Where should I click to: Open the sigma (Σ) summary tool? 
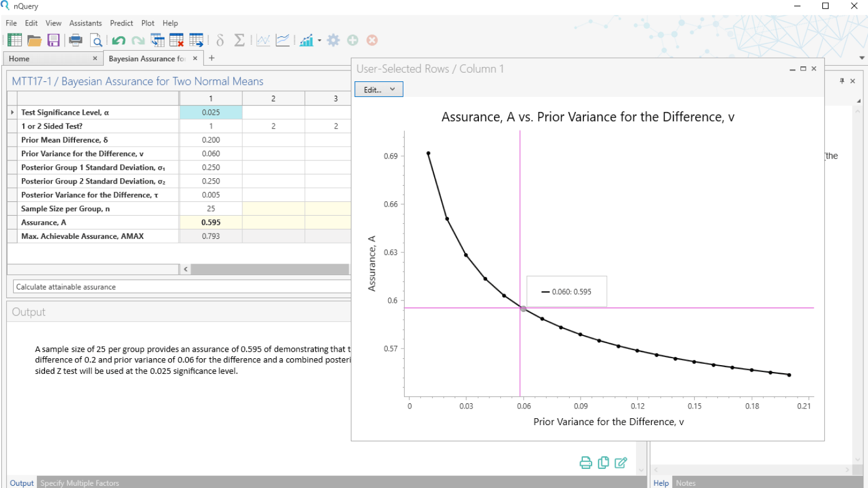(x=238, y=40)
